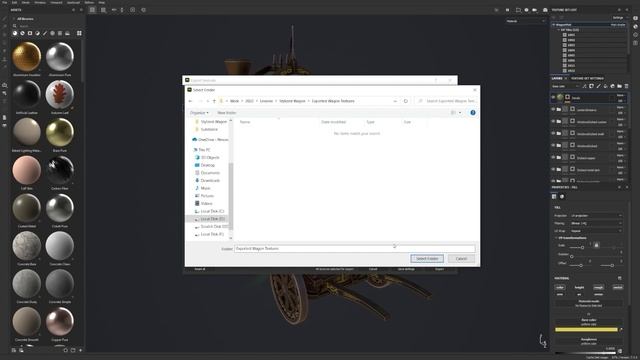The width and height of the screenshot is (640, 360).
Task: Add mask icon in Layers toolbar
Action: coord(591,86)
